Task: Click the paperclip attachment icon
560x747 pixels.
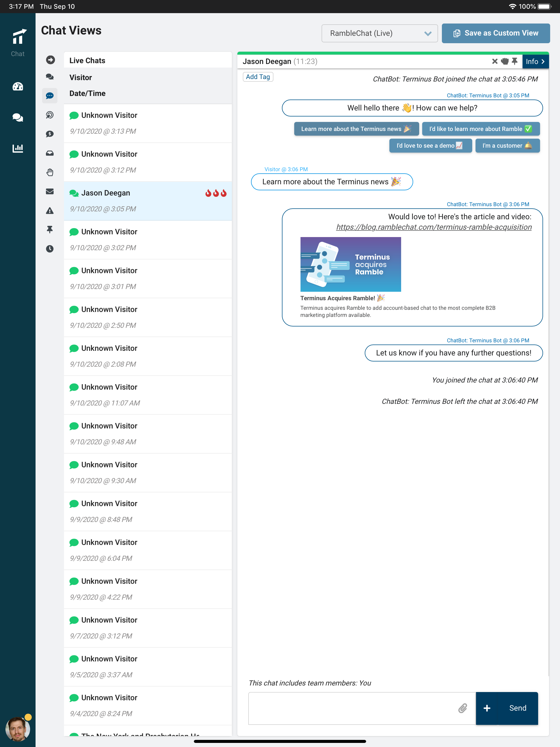Action: click(x=462, y=708)
